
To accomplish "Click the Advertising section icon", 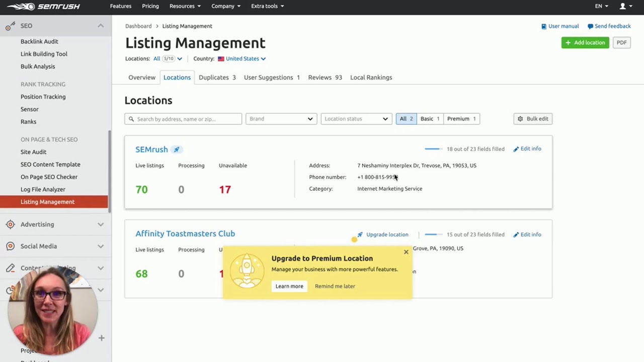I will coord(10,224).
